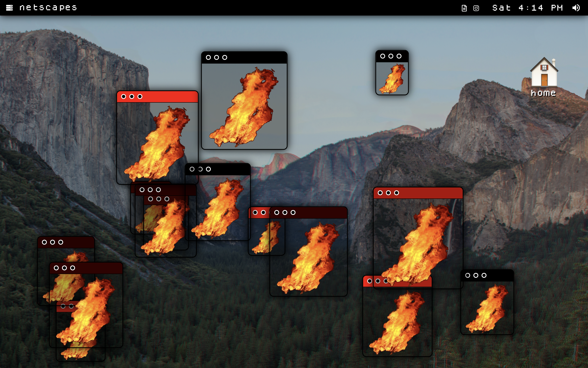Image resolution: width=588 pixels, height=368 pixels.
Task: Click first circle of tiny window beside home icon
Action: click(x=382, y=56)
